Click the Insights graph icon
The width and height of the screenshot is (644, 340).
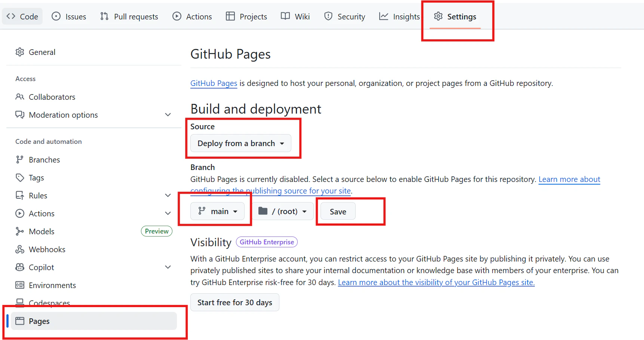pos(384,16)
